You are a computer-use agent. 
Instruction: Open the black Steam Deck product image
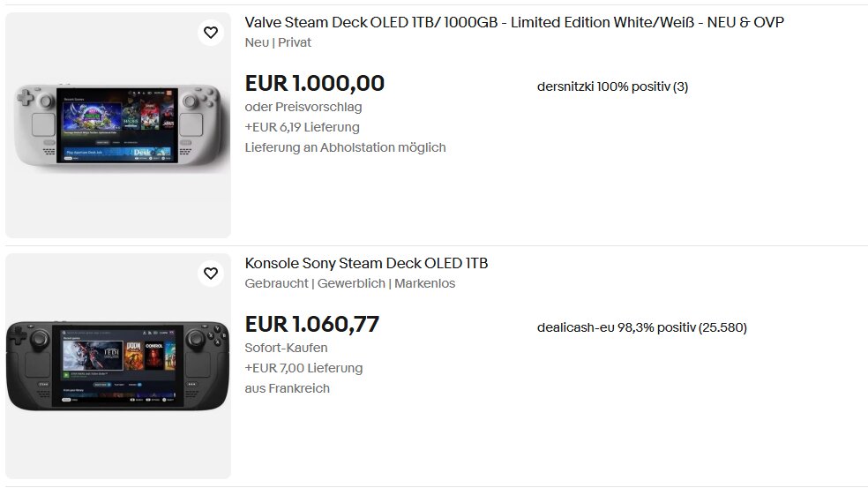click(117, 365)
